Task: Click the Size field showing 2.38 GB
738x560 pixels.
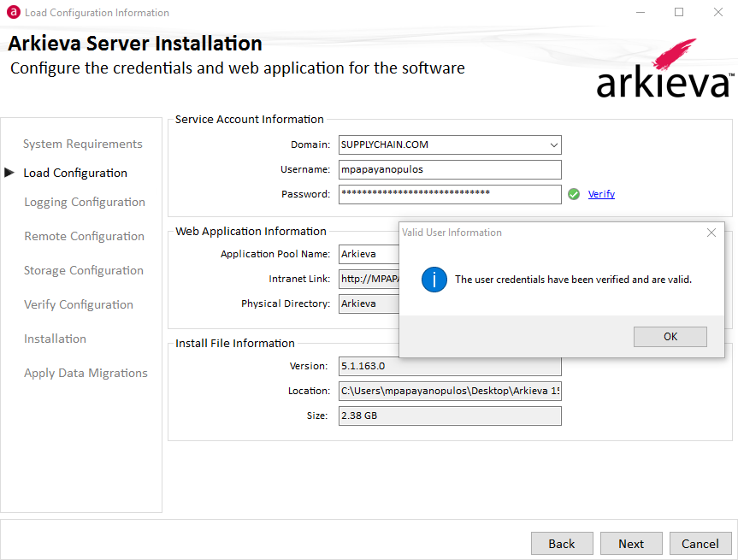Action: [x=450, y=416]
